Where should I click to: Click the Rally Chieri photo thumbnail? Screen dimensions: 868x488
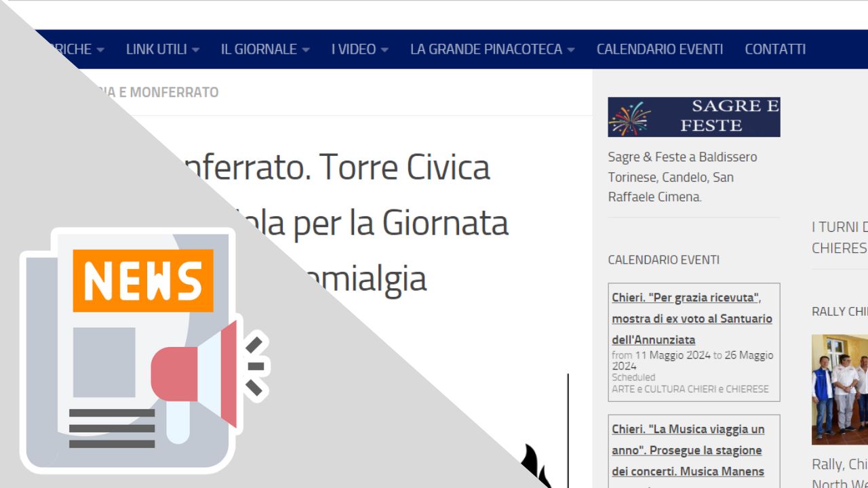(840, 389)
